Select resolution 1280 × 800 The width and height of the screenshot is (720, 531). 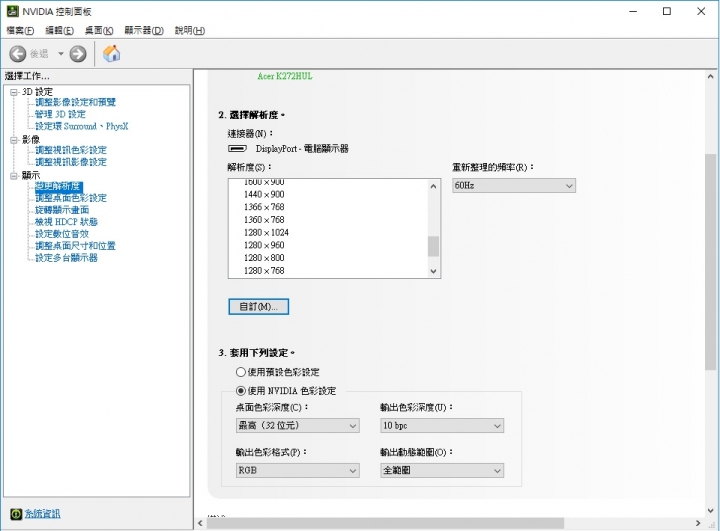click(264, 258)
